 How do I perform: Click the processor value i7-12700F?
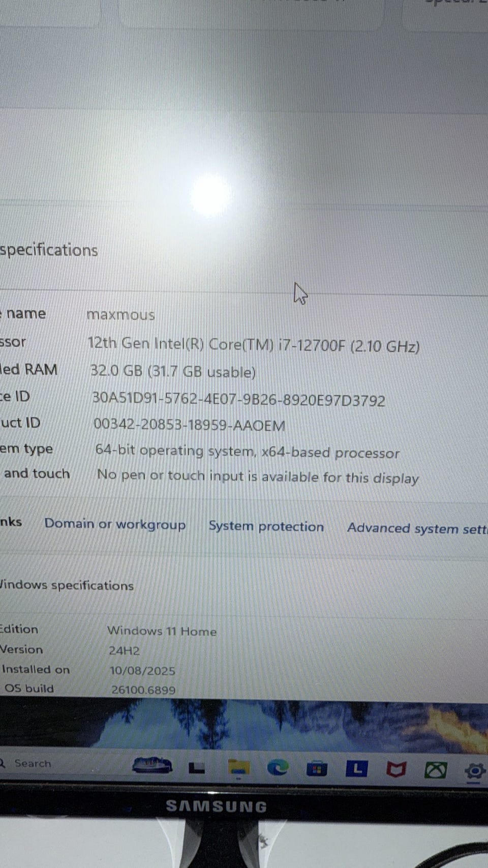point(254,345)
